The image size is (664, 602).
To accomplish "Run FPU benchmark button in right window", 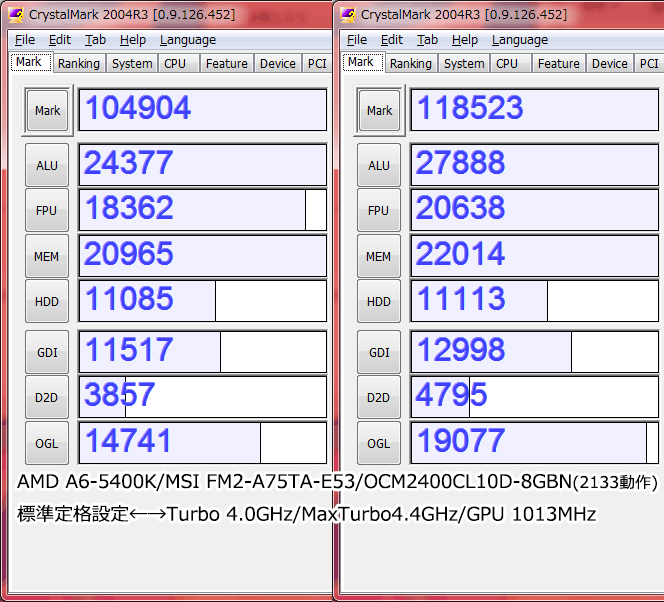I will tap(379, 210).
